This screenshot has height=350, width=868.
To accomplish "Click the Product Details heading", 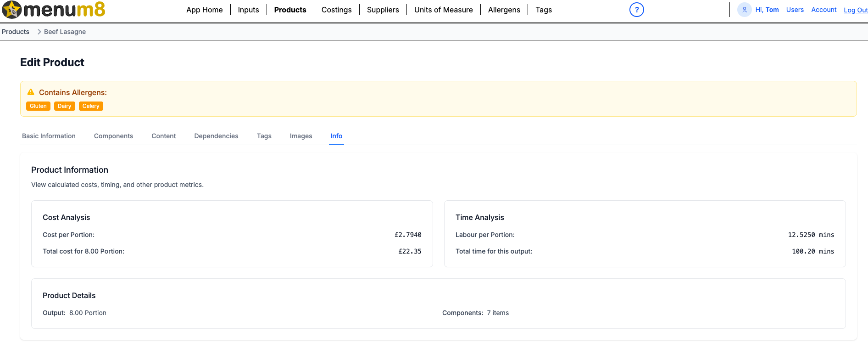I will [69, 295].
